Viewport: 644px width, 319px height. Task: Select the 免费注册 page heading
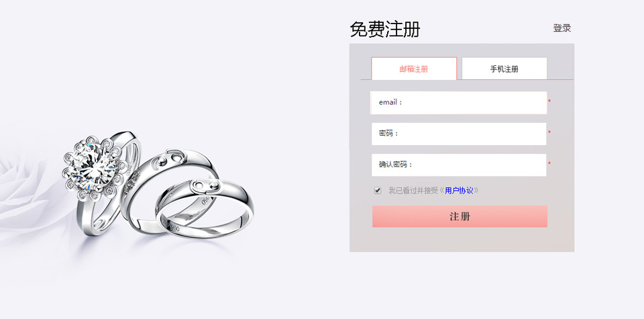click(385, 30)
